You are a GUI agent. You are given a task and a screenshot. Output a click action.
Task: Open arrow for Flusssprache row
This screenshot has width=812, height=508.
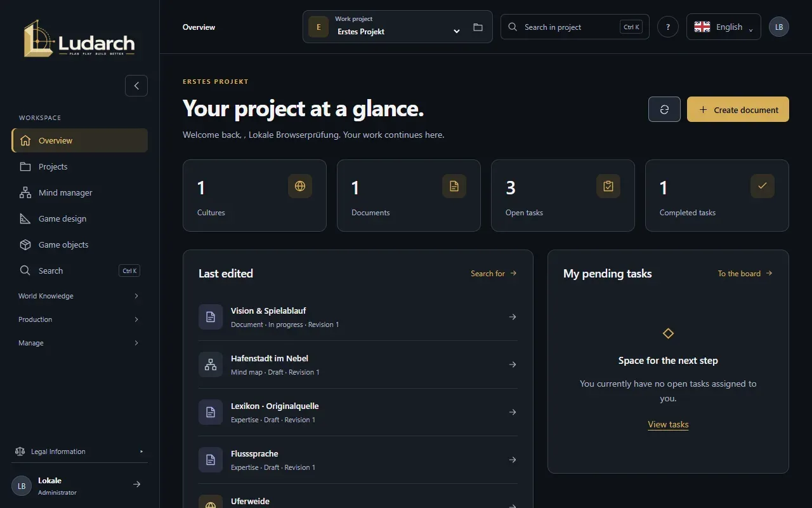pos(513,460)
